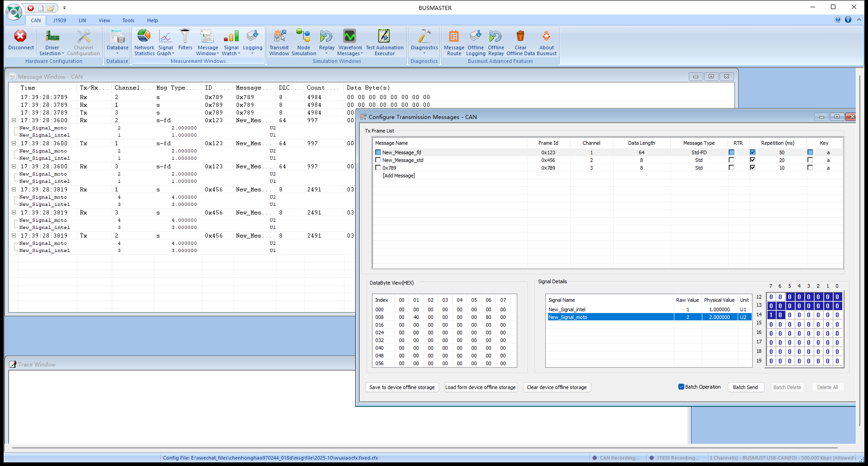This screenshot has width=868, height=466.
Task: Click the help question mark icon
Action: point(838,19)
